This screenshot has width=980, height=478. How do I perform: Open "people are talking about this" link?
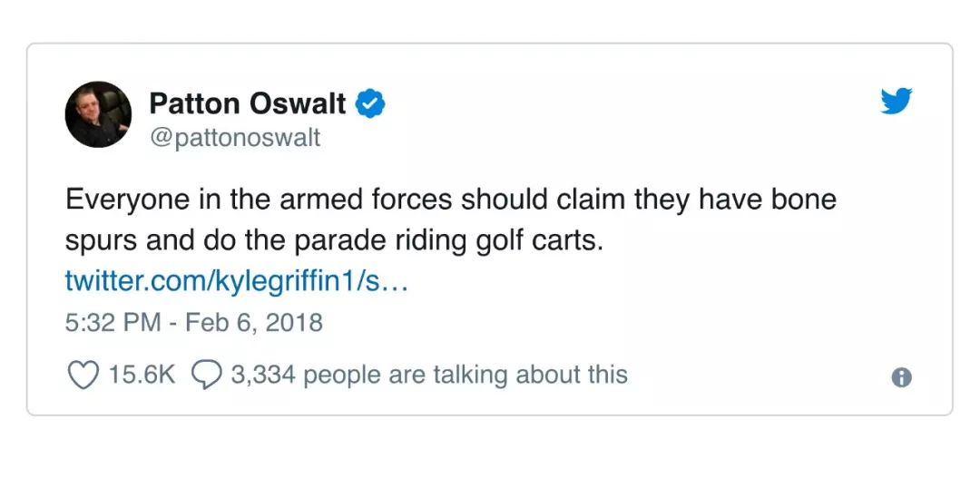click(465, 375)
